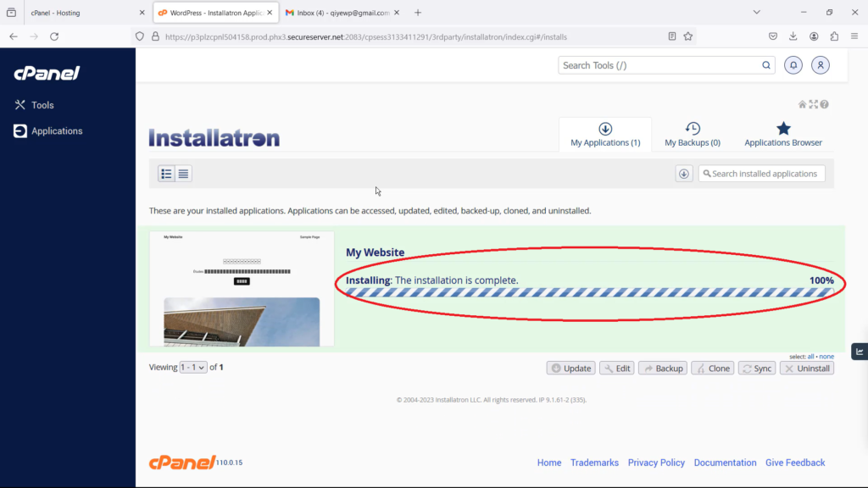This screenshot has height=488, width=868.
Task: Click the tracking protection shield icon
Action: tap(140, 36)
